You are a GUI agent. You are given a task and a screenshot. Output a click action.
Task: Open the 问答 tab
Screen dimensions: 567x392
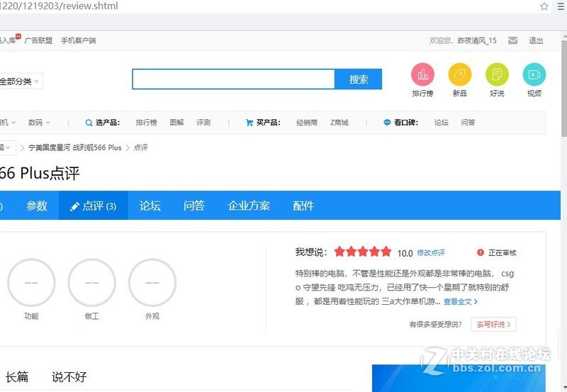194,206
